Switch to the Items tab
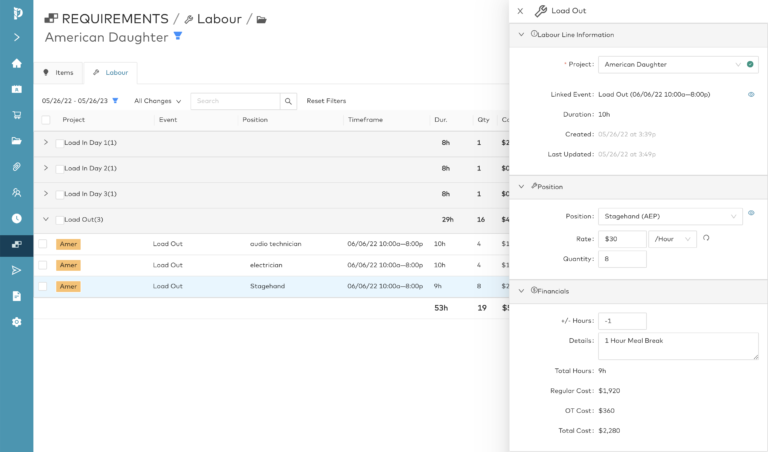The image size is (768, 452). coord(58,73)
